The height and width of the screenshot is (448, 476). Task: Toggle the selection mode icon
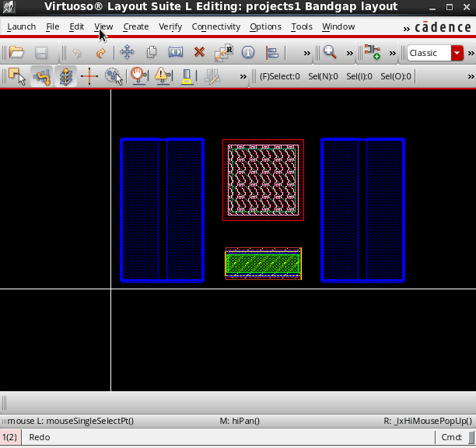coord(16,76)
